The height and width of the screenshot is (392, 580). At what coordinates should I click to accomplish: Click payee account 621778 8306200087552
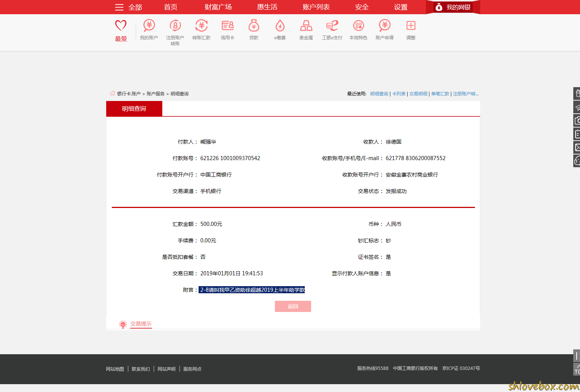(x=415, y=158)
